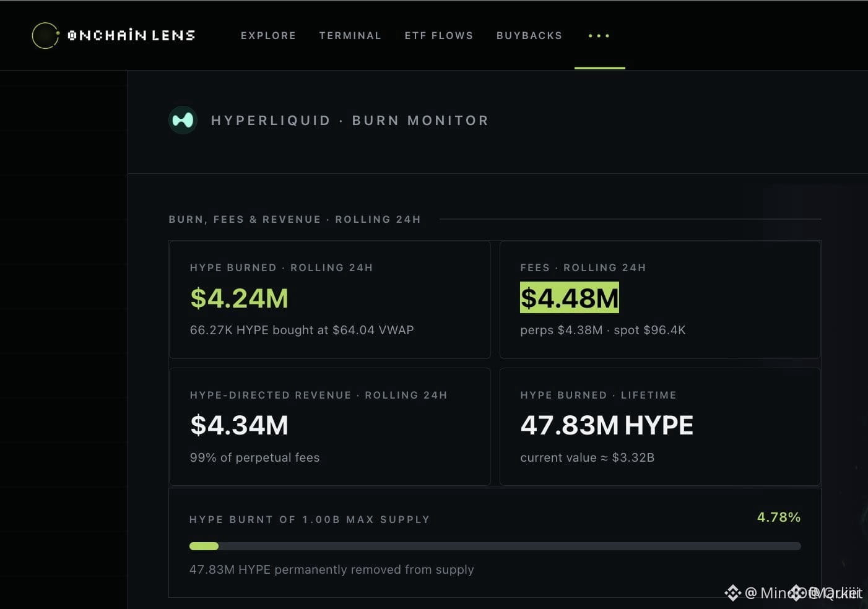Open the three-dot more menu
Screen dimensions: 868x609
(599, 36)
